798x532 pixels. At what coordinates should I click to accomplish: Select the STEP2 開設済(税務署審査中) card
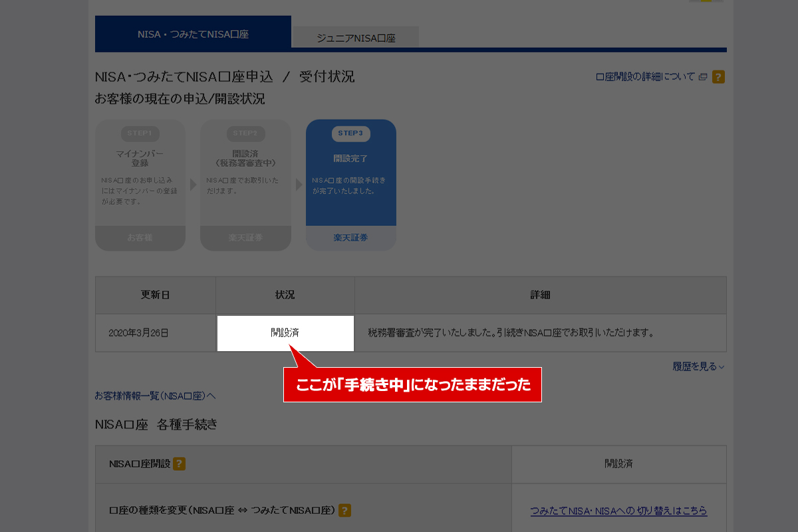pyautogui.click(x=245, y=185)
